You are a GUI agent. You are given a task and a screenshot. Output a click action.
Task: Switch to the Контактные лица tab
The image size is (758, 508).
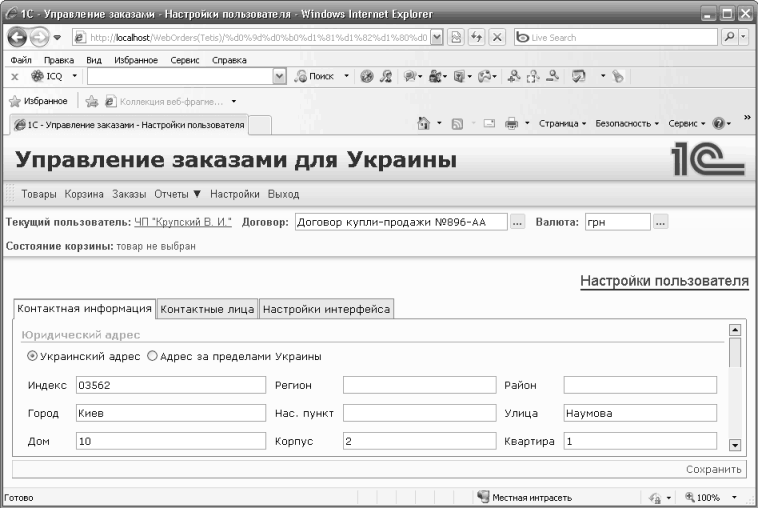pos(207,309)
